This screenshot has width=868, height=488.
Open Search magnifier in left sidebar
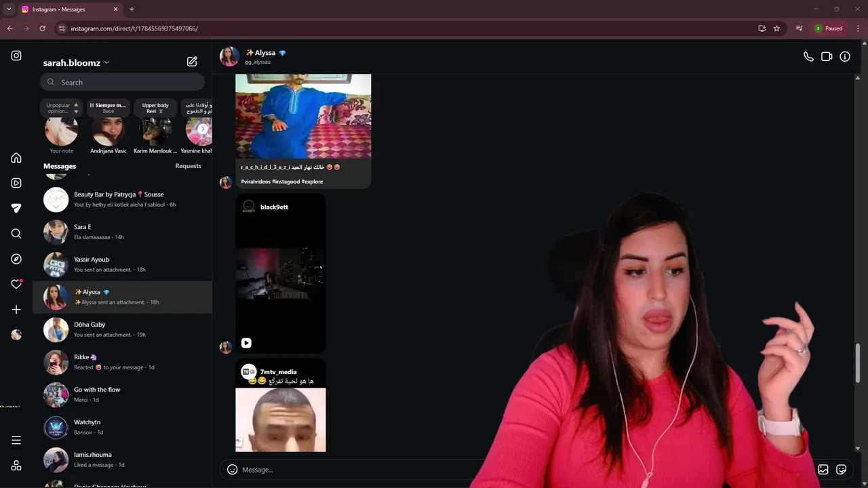click(16, 234)
